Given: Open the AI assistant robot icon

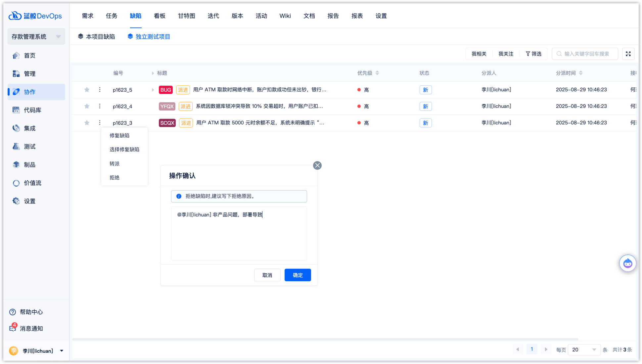Looking at the screenshot, I should [x=627, y=263].
